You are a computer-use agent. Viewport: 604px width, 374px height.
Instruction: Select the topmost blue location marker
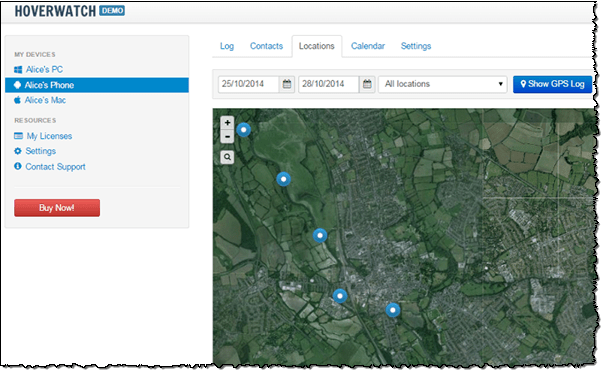coord(243,130)
